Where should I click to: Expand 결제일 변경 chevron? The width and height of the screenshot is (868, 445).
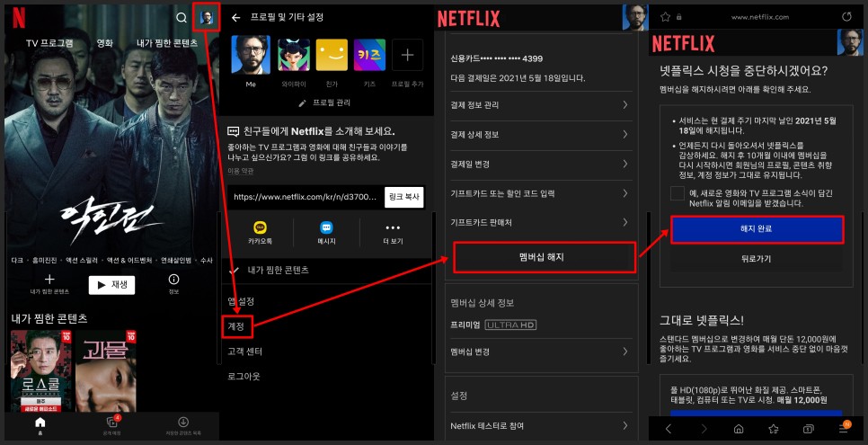625,164
